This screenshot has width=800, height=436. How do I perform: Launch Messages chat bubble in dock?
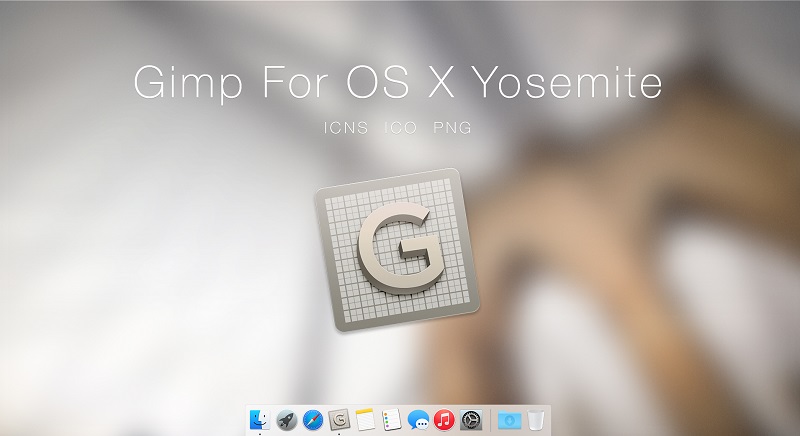point(418,421)
